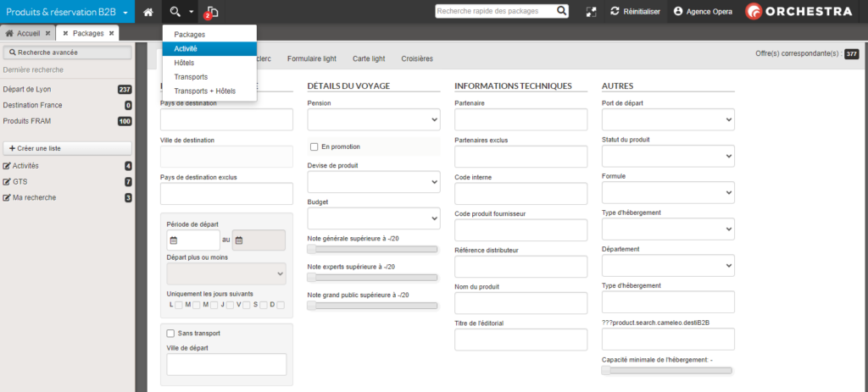Click Créer une liste button

tap(67, 148)
